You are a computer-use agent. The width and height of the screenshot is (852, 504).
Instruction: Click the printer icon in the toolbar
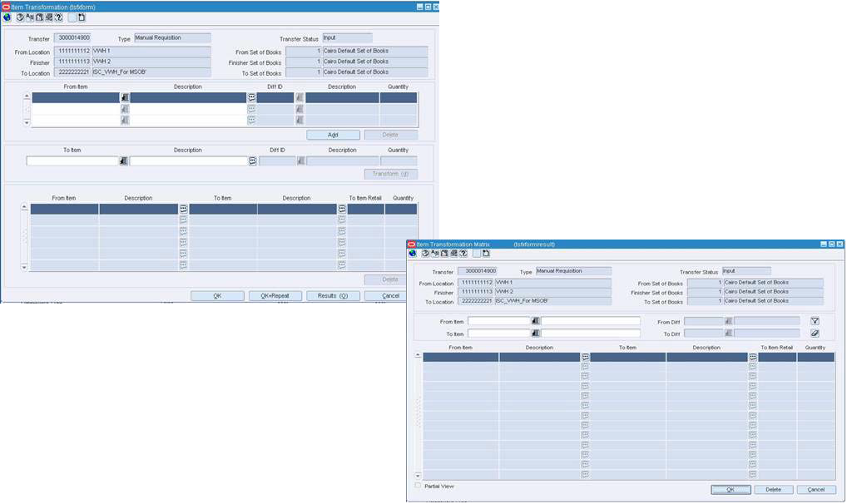pos(49,17)
